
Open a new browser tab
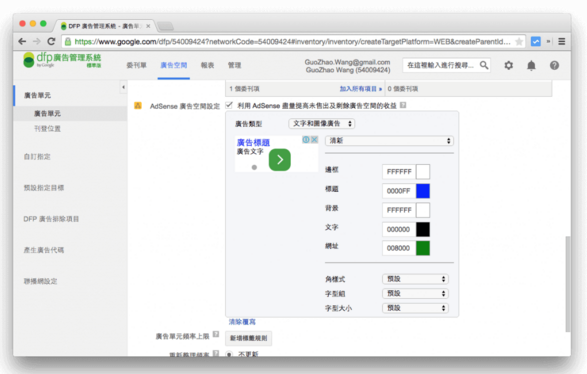click(165, 26)
